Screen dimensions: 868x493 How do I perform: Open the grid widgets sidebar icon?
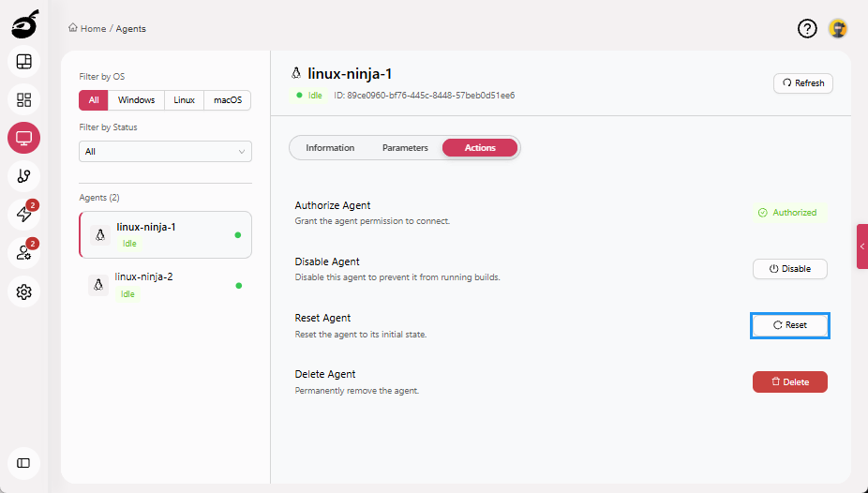(23, 99)
